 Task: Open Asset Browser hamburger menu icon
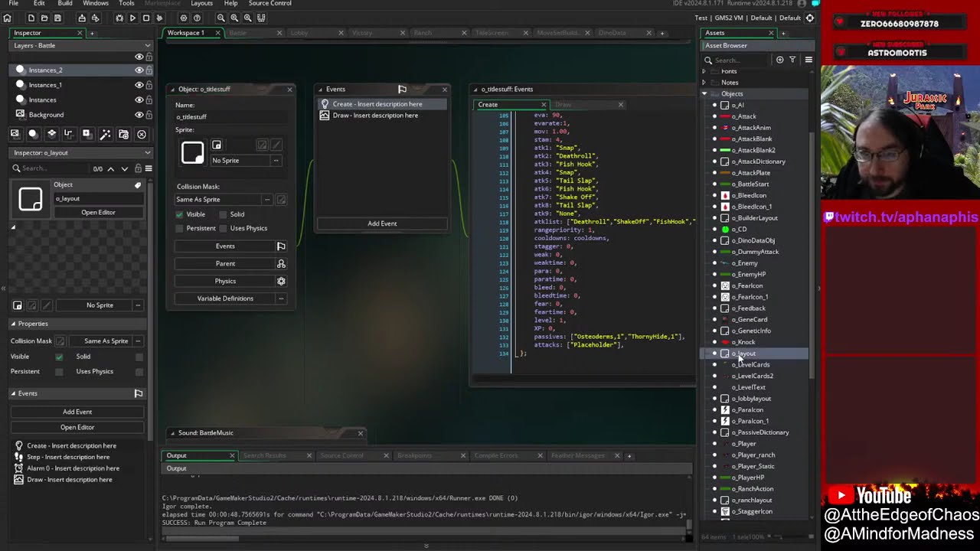click(x=808, y=60)
